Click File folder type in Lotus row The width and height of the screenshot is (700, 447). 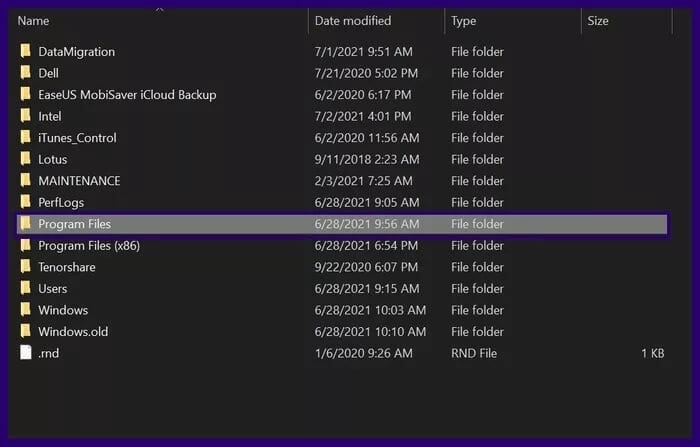[477, 159]
